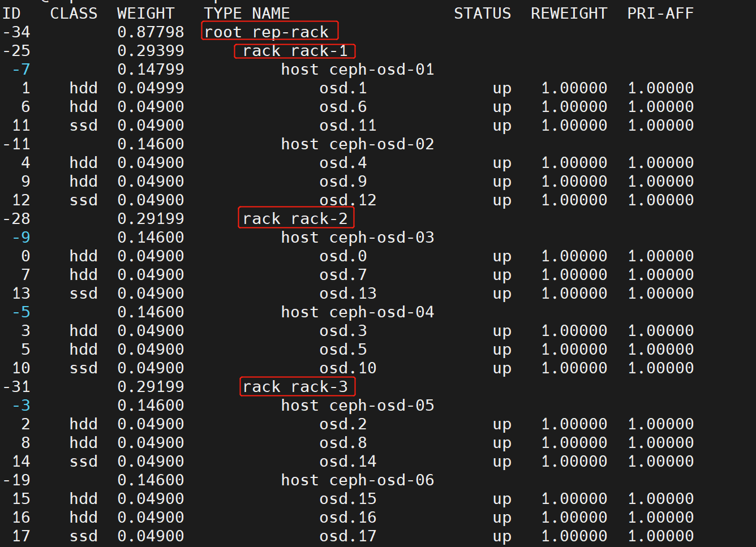Click the REWEIGHT column header
Image resolution: width=756 pixels, height=547 pixels.
[x=569, y=14]
